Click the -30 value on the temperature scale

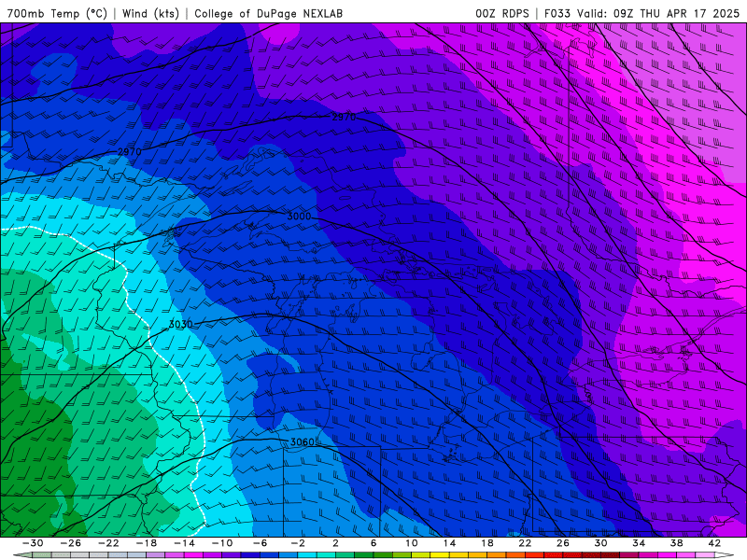click(x=33, y=543)
